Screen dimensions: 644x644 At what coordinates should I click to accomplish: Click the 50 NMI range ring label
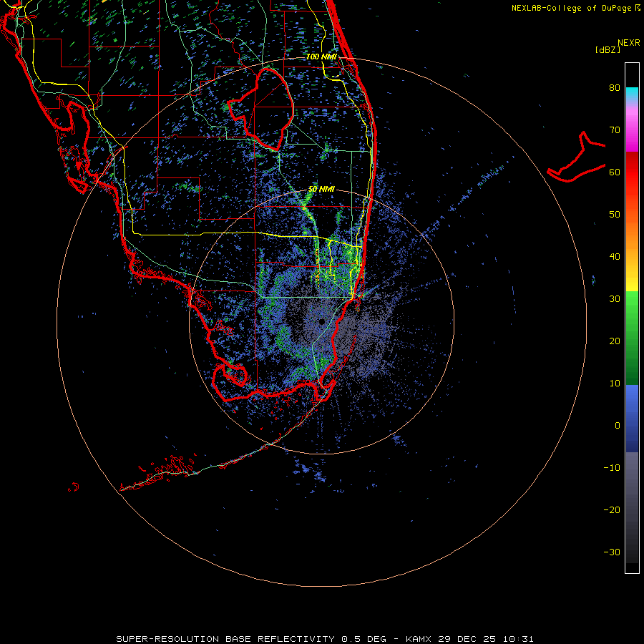coord(321,190)
